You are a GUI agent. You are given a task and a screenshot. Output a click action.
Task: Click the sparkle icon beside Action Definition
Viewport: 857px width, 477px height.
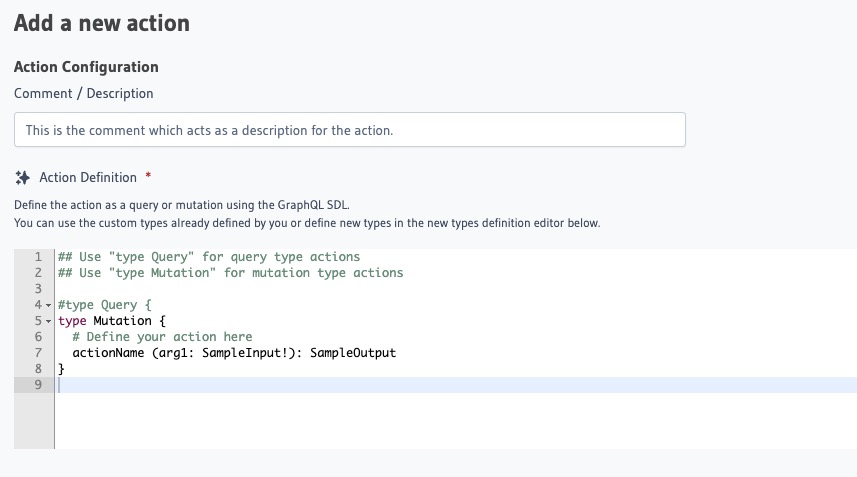pos(23,177)
